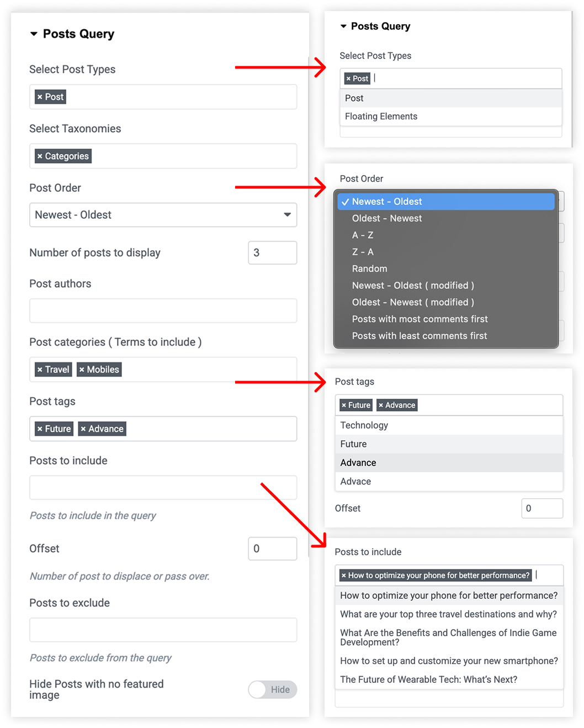The height and width of the screenshot is (728, 584).
Task: Click the Number of posts to display field
Action: 273,253
